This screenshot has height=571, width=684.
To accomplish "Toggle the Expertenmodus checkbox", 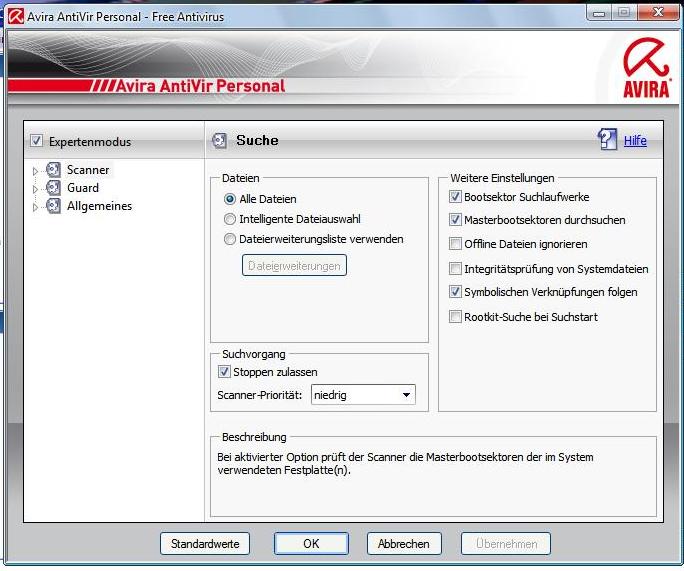I will [x=36, y=141].
